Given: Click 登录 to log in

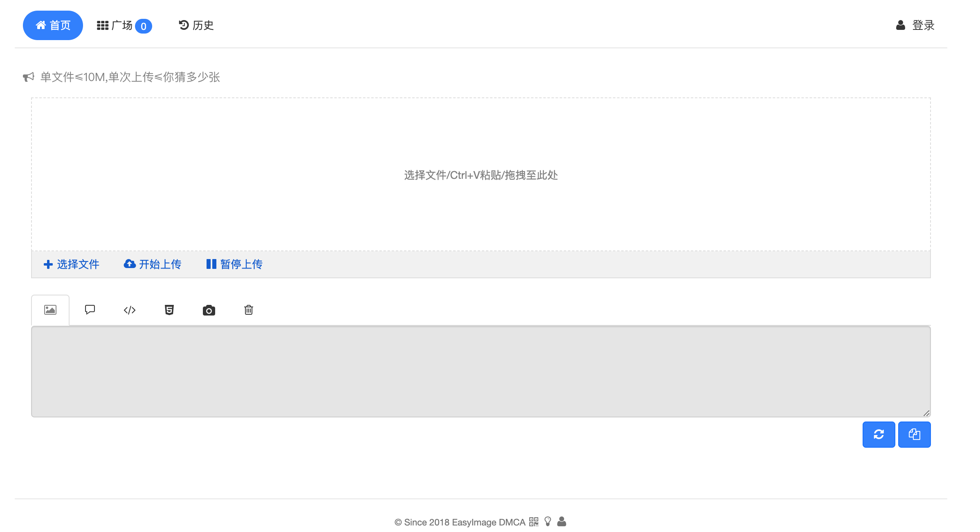Looking at the screenshot, I should pos(916,25).
